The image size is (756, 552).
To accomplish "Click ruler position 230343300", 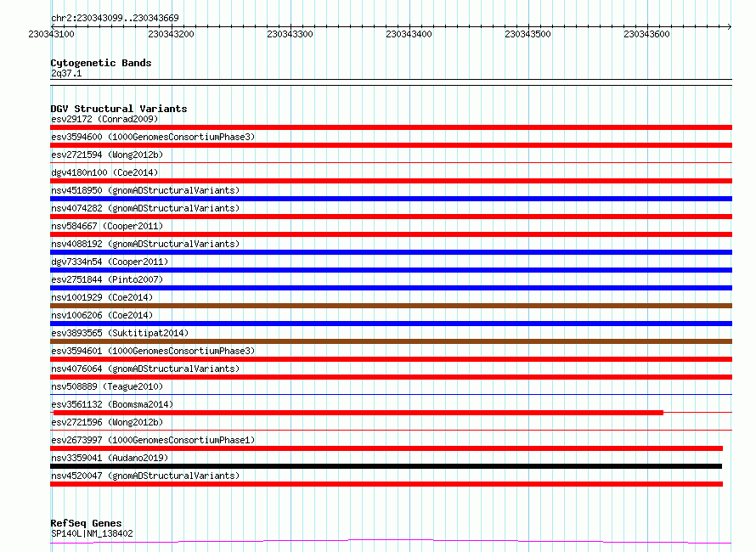I will point(291,34).
